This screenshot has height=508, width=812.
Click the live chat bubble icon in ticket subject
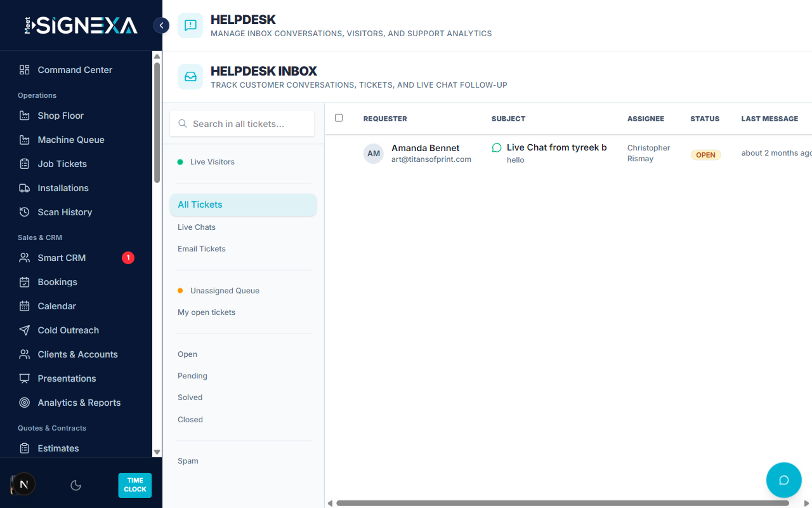pos(497,148)
